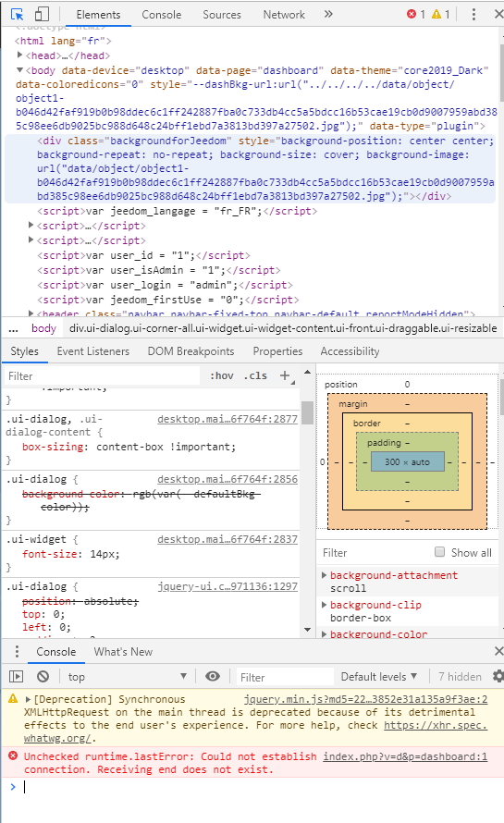Focus the console Filter field
The width and height of the screenshot is (504, 823).
[285, 677]
